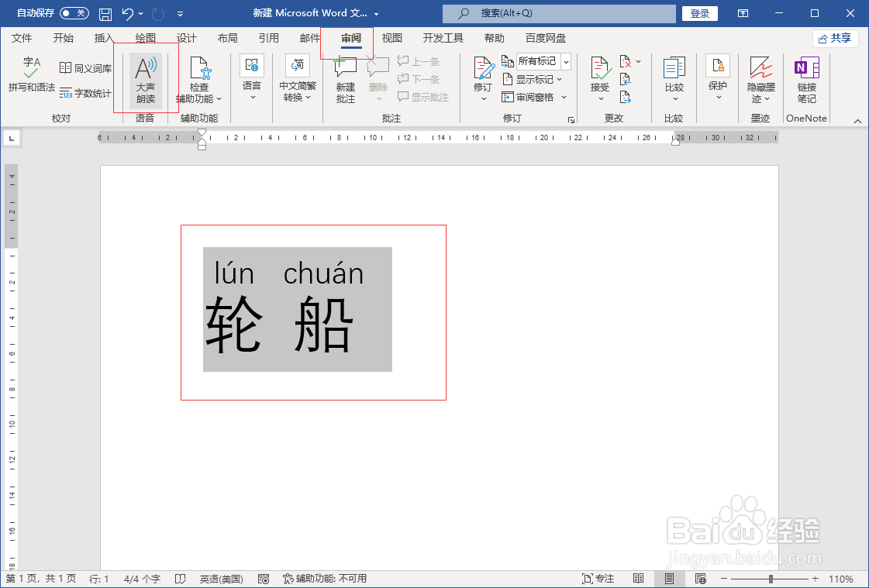Switch to the Insert (插入) tab
The image size is (869, 588).
[104, 38]
